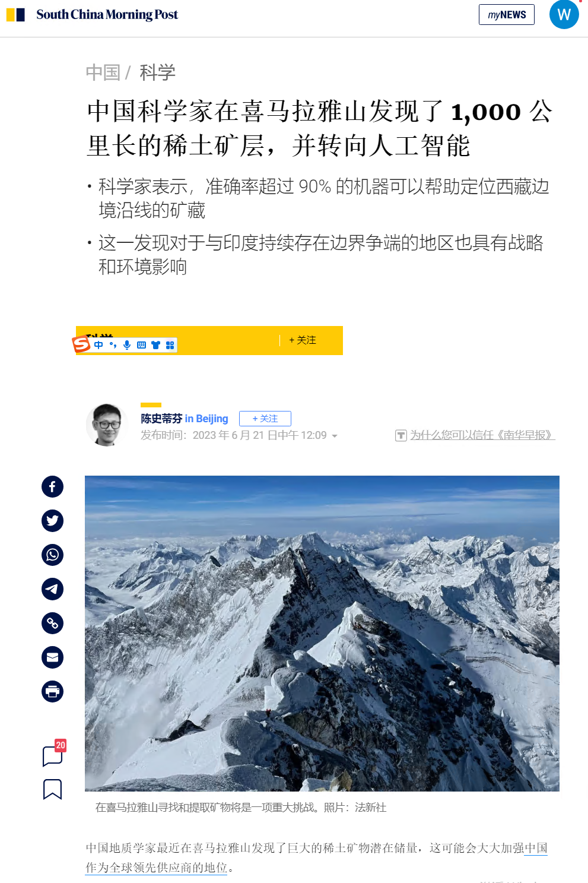Bookmark this article
The height and width of the screenshot is (883, 588).
(x=52, y=789)
